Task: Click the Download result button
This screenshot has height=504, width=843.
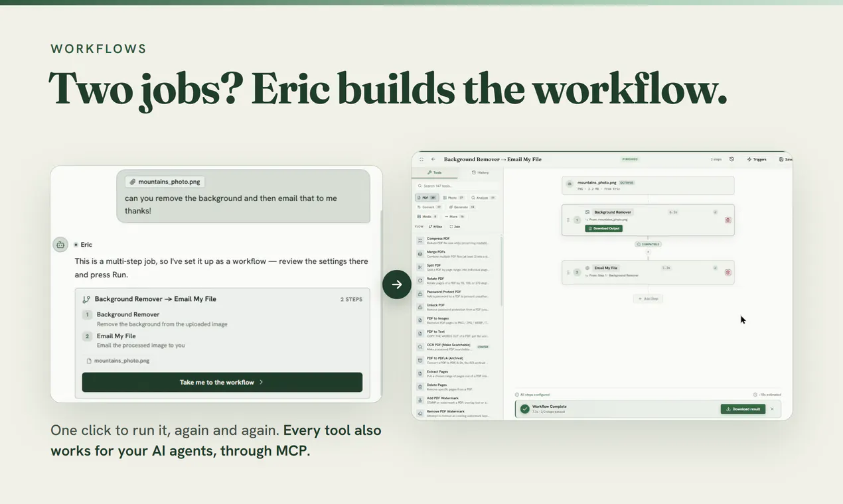Action: click(x=743, y=409)
